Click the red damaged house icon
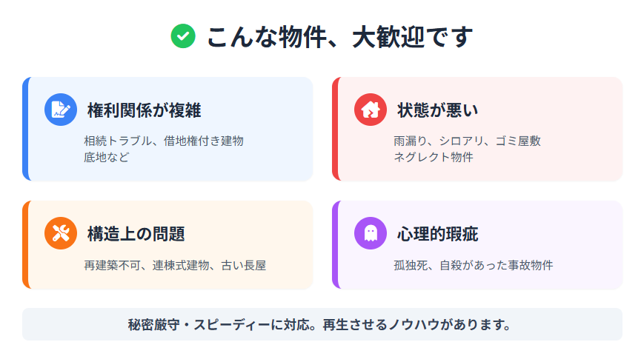This screenshot has height=362, width=644. coord(370,110)
